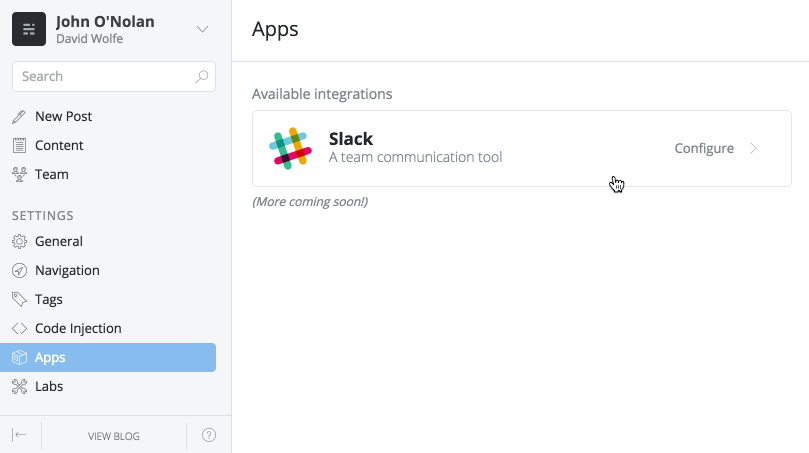Screen dimensions: 809x453
Task: Click the Labs icon
Action: click(x=19, y=386)
